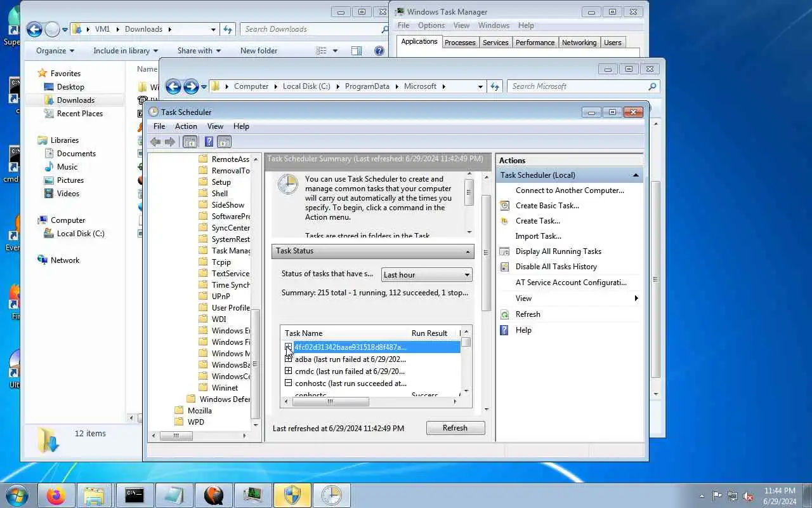812x508 pixels.
Task: Click New folder in the Downloads toolbar
Action: 259,51
